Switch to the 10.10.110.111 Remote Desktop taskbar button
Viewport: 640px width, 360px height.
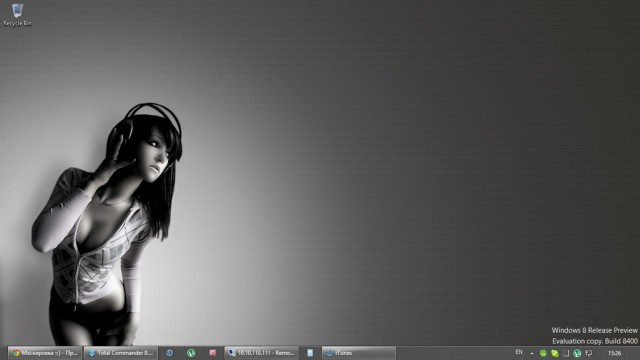tap(262, 353)
